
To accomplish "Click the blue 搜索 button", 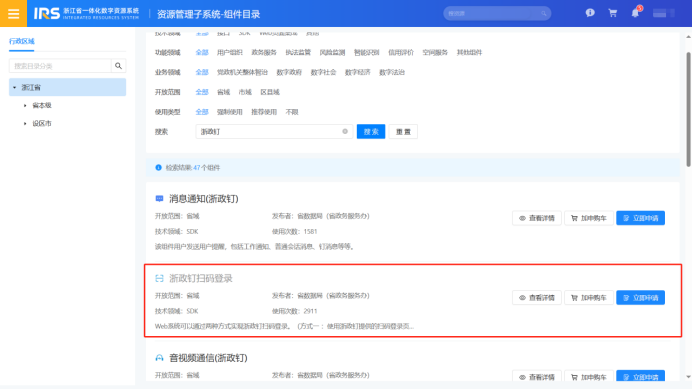I will coord(371,131).
